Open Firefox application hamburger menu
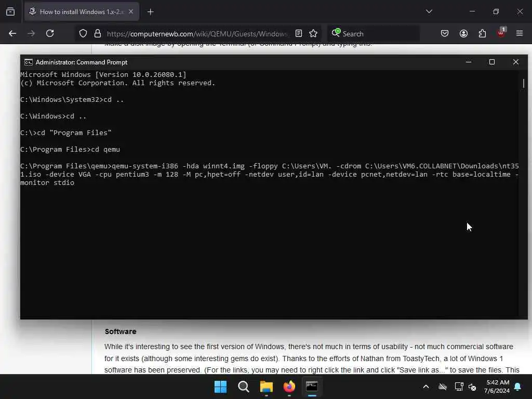This screenshot has height=399, width=532. tap(520, 34)
